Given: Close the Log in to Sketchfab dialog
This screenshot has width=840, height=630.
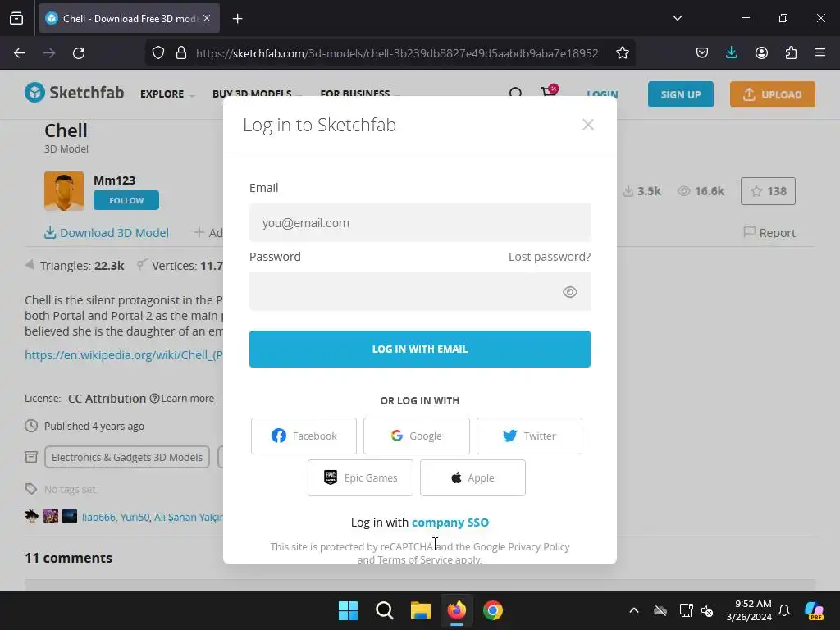Looking at the screenshot, I should (587, 125).
